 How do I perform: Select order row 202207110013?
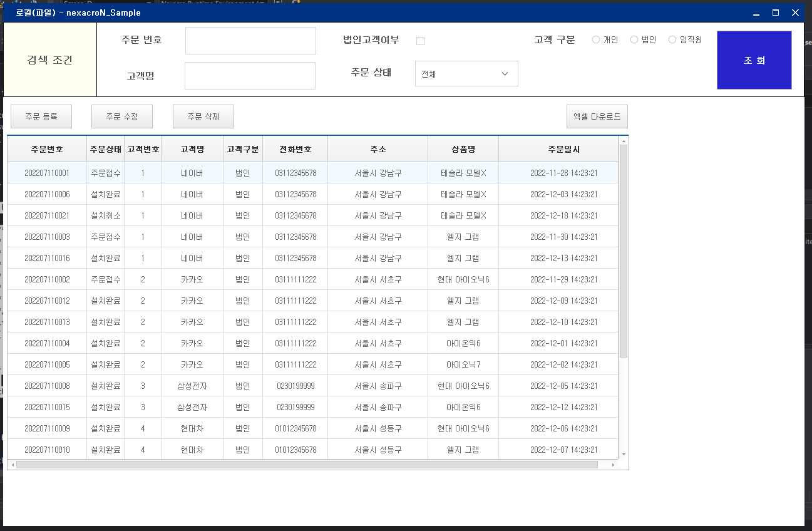pyautogui.click(x=312, y=322)
